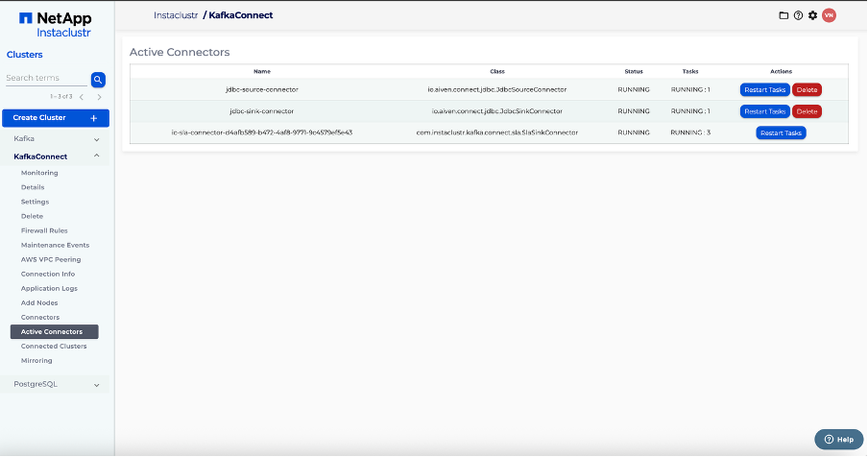868x457 pixels.
Task: Delete the jdbc-sink-connector
Action: pyautogui.click(x=807, y=111)
